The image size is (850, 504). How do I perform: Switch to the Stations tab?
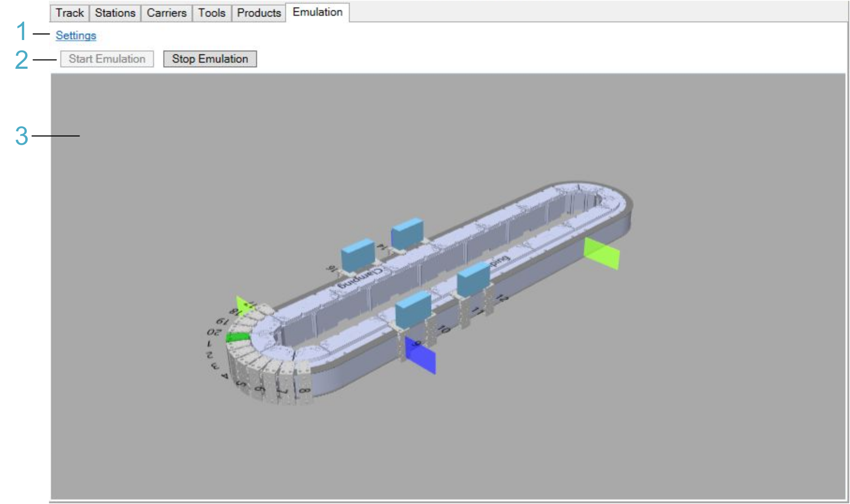115,13
